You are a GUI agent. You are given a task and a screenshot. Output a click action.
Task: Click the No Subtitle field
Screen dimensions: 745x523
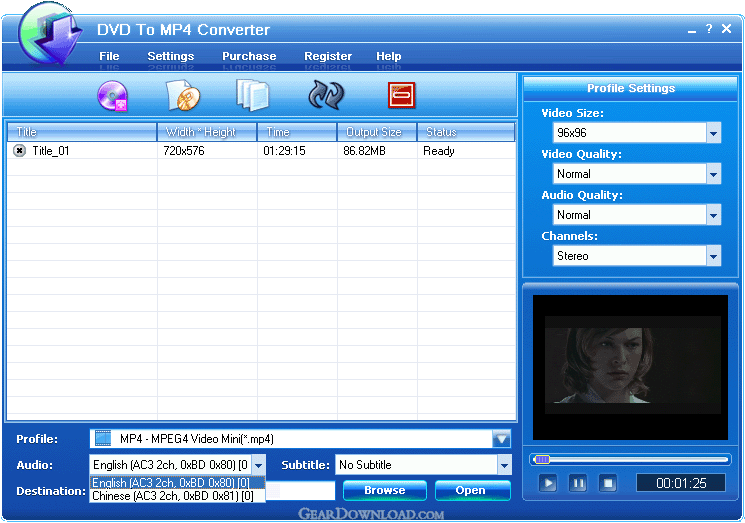click(417, 465)
